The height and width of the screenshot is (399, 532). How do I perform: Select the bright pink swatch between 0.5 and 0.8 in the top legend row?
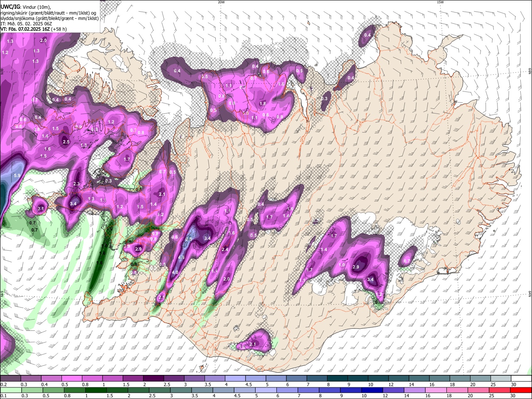click(x=71, y=379)
